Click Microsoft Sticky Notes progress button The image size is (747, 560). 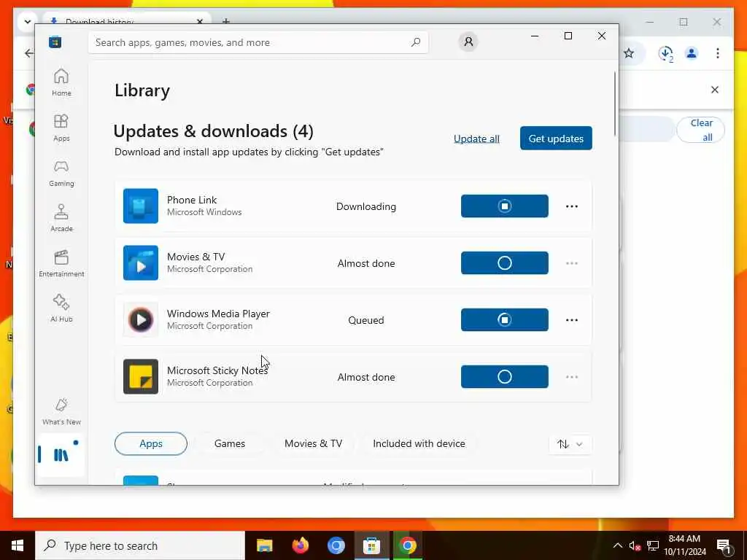[x=505, y=377]
